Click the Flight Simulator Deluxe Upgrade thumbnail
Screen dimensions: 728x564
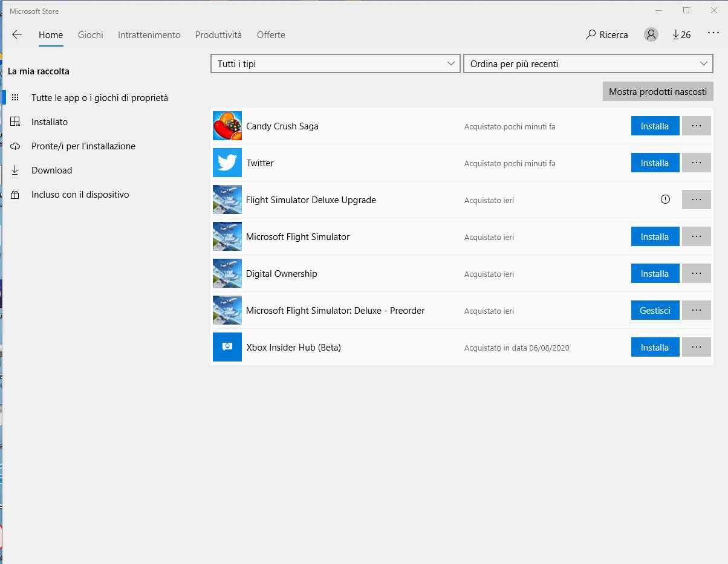coord(227,200)
